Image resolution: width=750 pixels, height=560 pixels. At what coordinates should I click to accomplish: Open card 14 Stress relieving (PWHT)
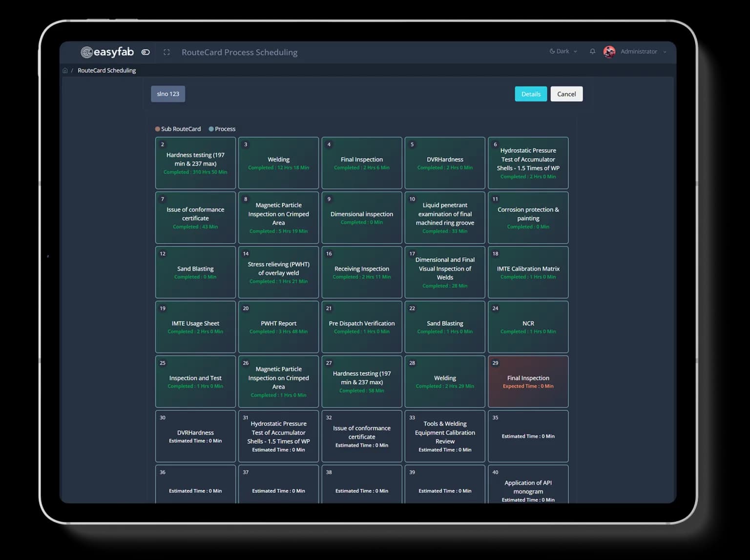point(278,272)
